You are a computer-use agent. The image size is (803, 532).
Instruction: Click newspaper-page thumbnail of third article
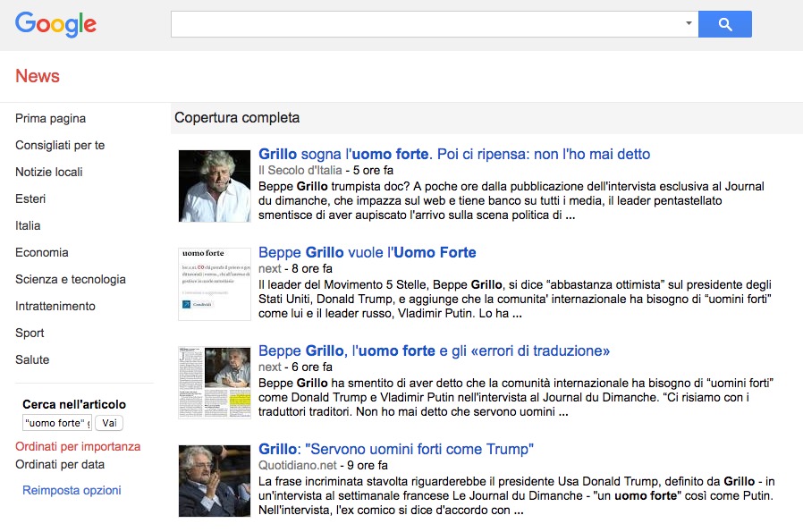point(215,383)
